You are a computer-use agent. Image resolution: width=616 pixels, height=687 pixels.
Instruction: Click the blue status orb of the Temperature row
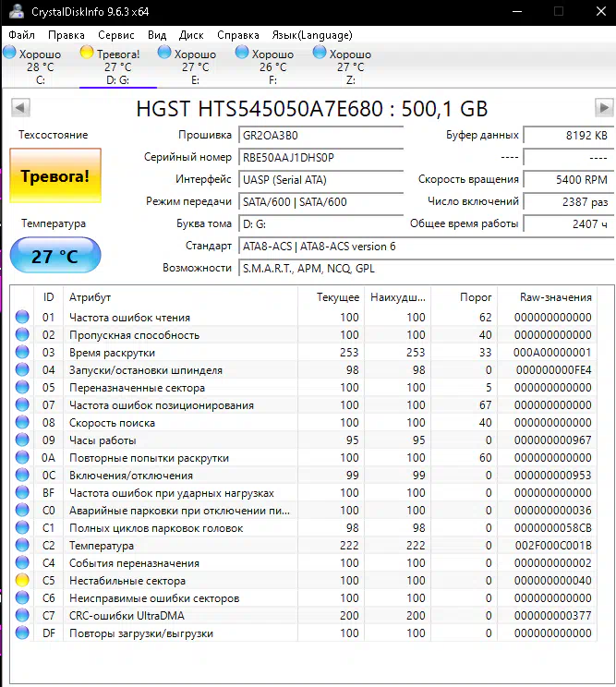click(23, 546)
